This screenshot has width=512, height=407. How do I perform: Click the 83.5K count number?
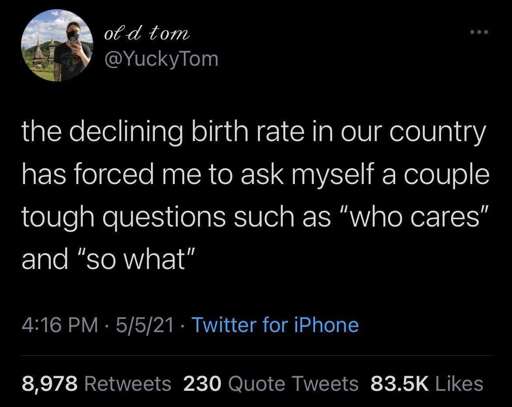tap(399, 383)
